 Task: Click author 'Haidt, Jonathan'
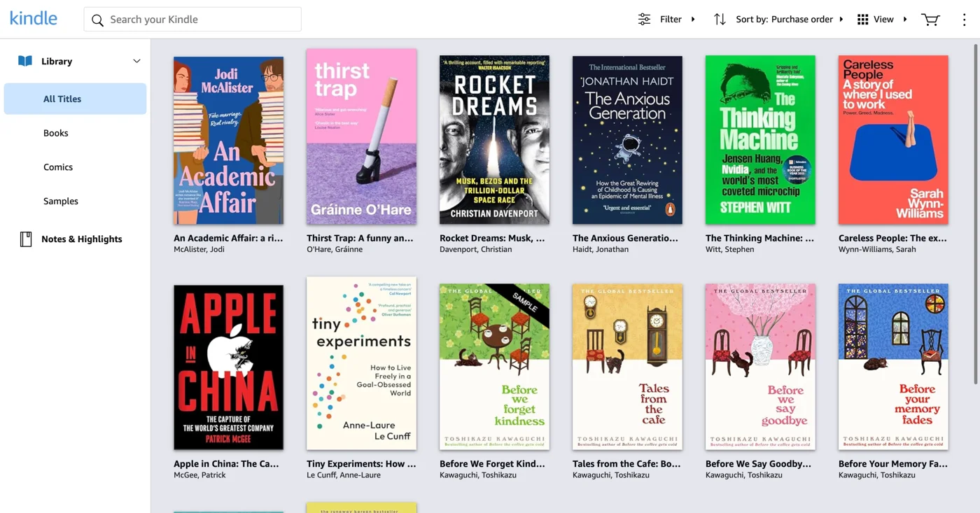pos(601,249)
